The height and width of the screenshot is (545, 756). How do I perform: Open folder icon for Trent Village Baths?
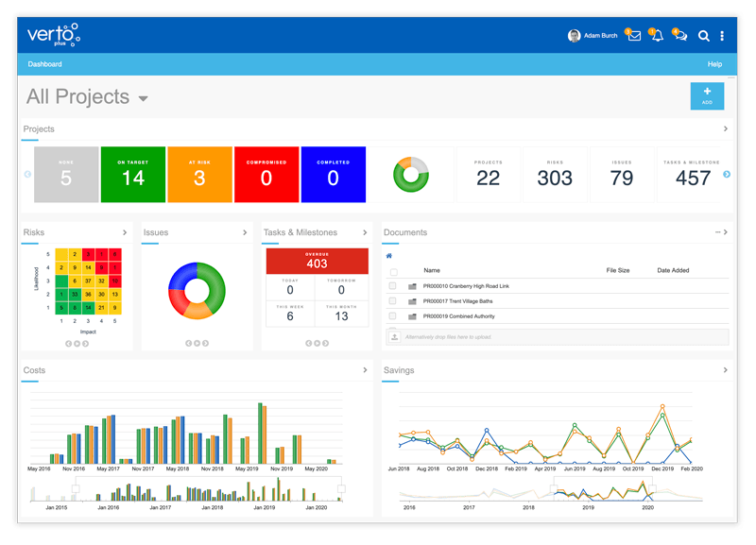pyautogui.click(x=412, y=301)
